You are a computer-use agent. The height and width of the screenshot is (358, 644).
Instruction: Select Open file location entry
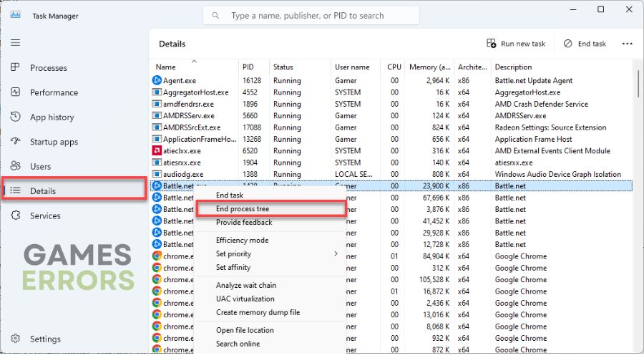(245, 330)
